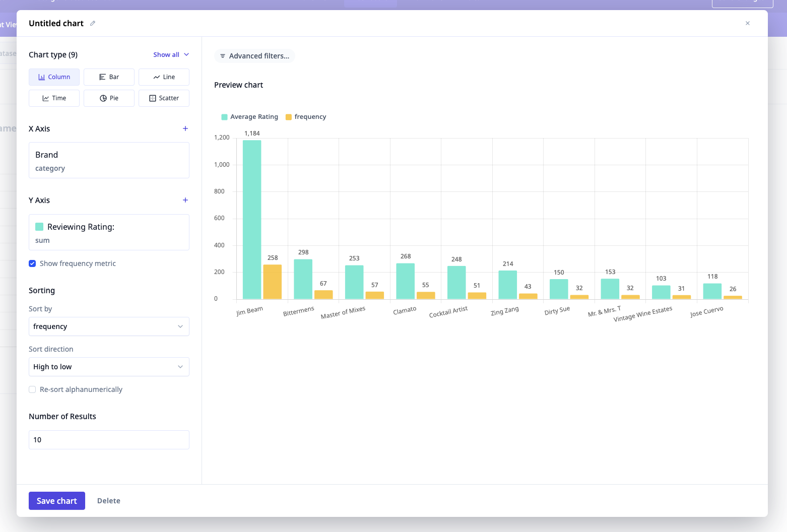This screenshot has width=787, height=532.
Task: Click Reviewing Rating teal color swatch
Action: click(39, 227)
